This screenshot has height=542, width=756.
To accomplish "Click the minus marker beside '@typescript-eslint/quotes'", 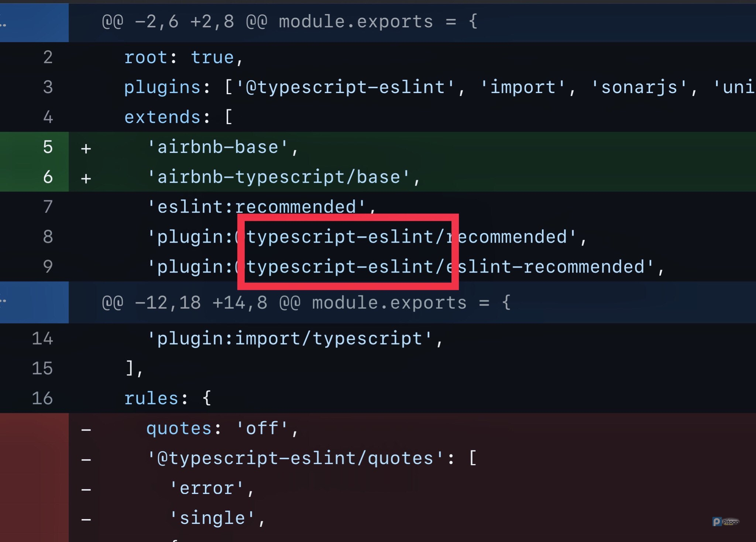I will coord(86,460).
